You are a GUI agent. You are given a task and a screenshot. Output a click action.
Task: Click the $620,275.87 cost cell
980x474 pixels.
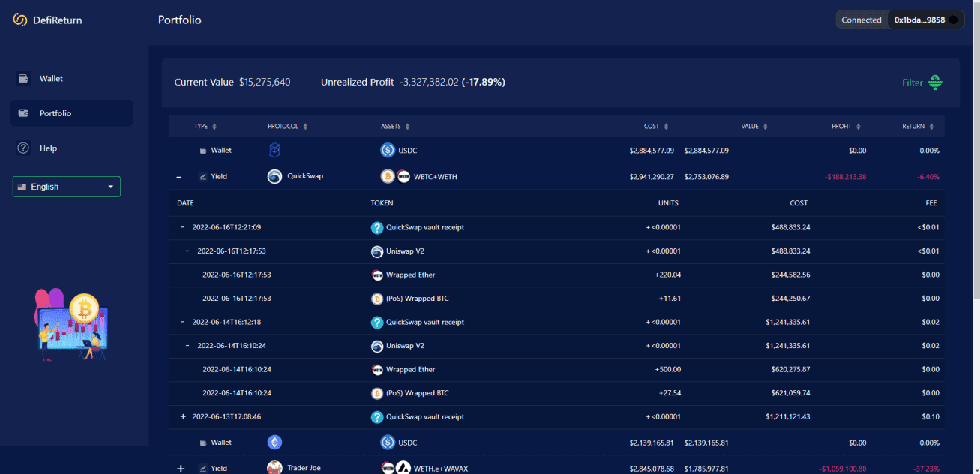790,369
